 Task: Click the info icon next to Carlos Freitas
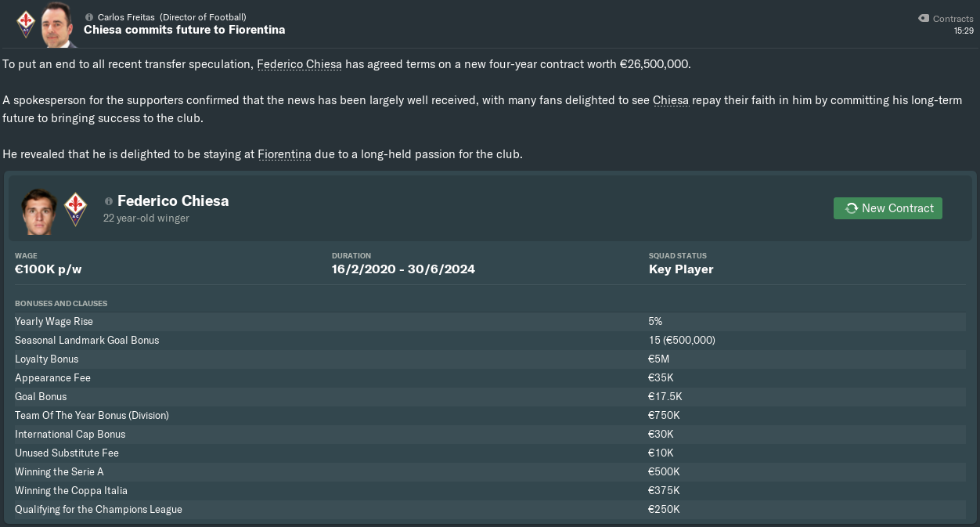click(x=89, y=17)
